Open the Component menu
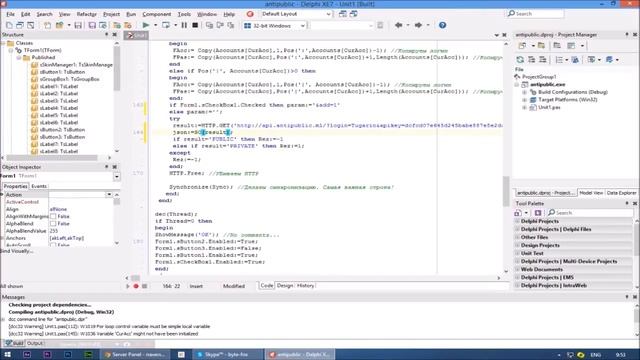The height and width of the screenshot is (360, 640). click(x=157, y=14)
